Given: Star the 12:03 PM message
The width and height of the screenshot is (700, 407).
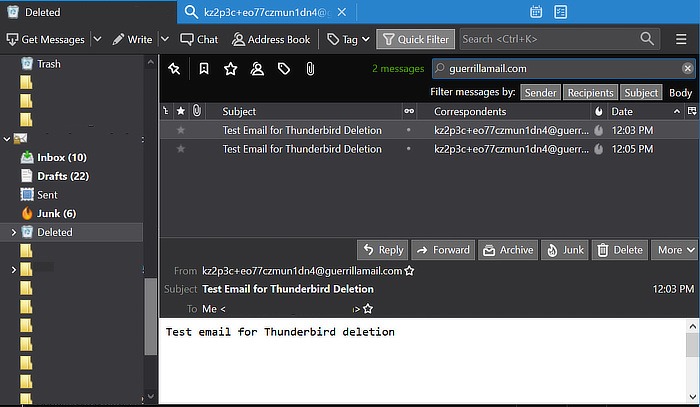Looking at the screenshot, I should tap(180, 130).
